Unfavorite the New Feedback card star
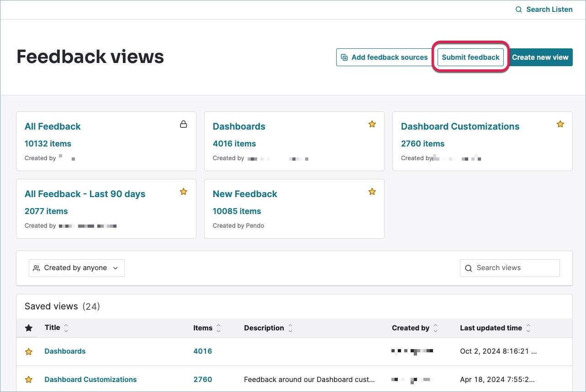The image size is (586, 392). pyautogui.click(x=372, y=192)
